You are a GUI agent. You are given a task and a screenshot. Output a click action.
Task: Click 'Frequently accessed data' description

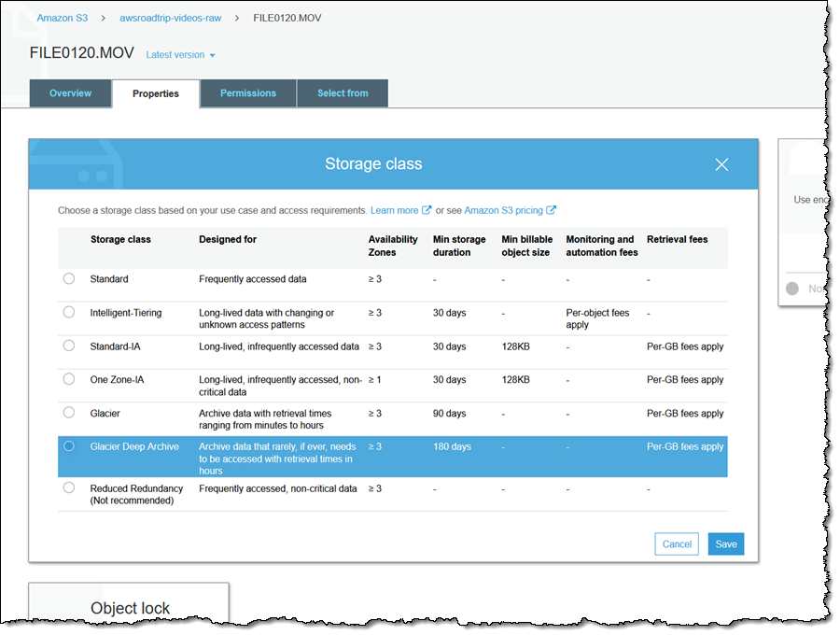252,278
